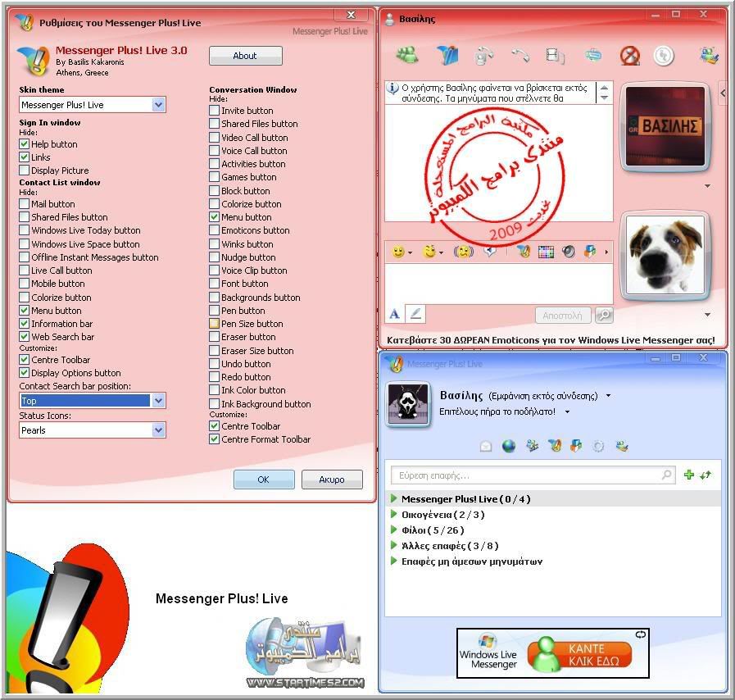The image size is (735, 700).
Task: Check the Mail button checkbox
Action: 25,204
